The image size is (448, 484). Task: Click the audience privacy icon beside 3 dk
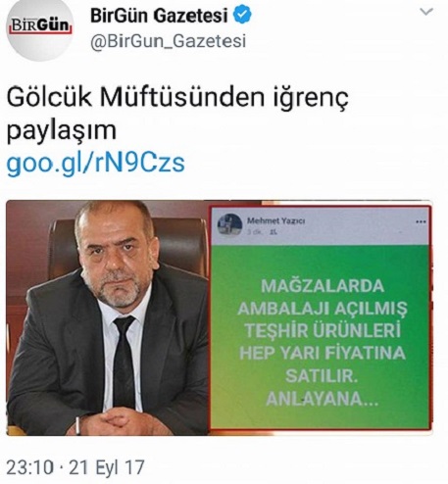(274, 232)
